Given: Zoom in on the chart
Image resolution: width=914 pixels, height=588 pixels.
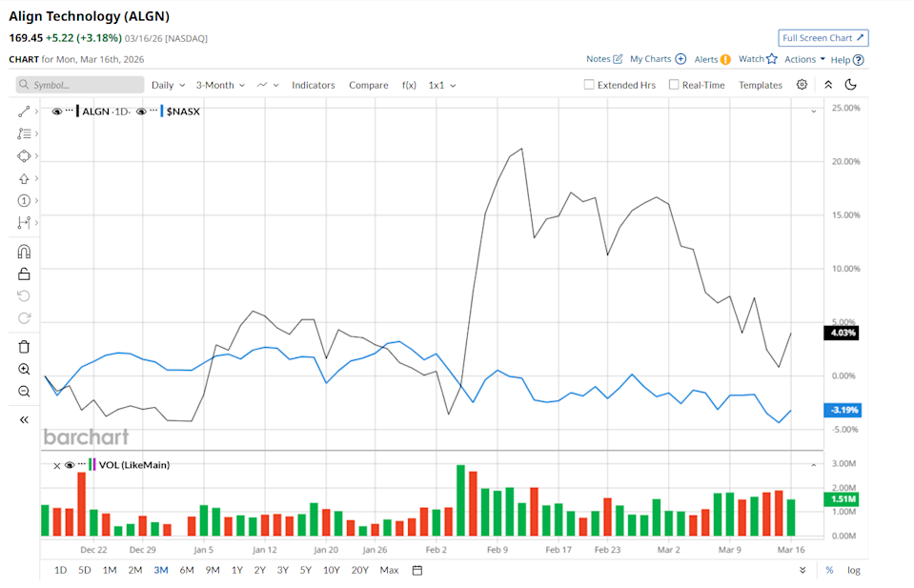Looking at the screenshot, I should tap(24, 369).
